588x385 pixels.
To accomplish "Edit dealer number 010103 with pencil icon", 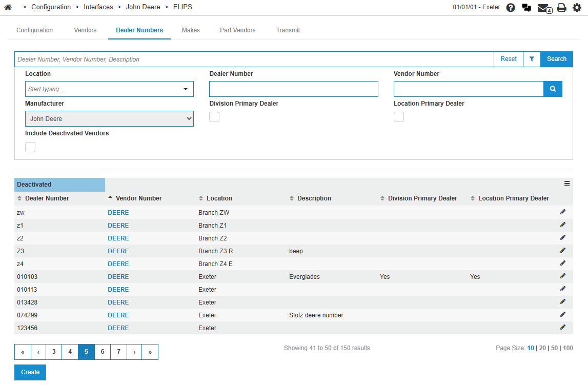I will (562, 276).
